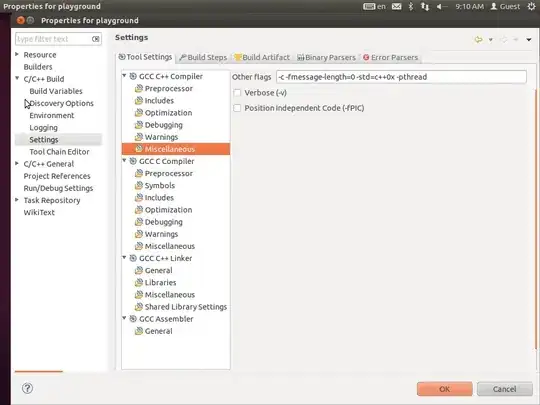Screen dimensions: 540x405
Task: Select Builders in left tree
Action: [38, 67]
